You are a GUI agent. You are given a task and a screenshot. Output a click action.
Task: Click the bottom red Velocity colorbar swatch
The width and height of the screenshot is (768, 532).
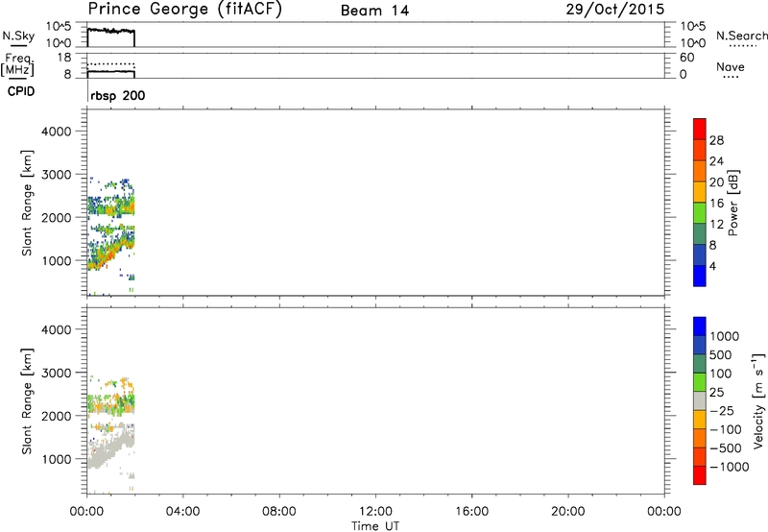[x=700, y=475]
